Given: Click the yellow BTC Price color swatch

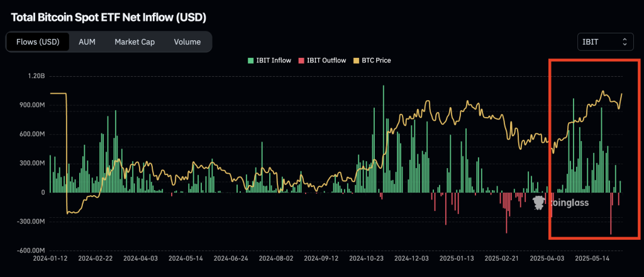Looking at the screenshot, I should point(356,60).
